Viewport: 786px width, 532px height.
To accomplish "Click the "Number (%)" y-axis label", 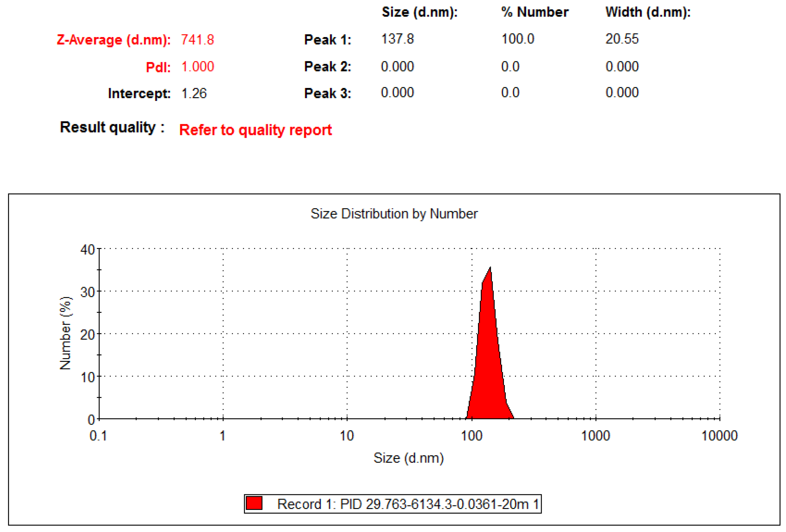I will [65, 333].
